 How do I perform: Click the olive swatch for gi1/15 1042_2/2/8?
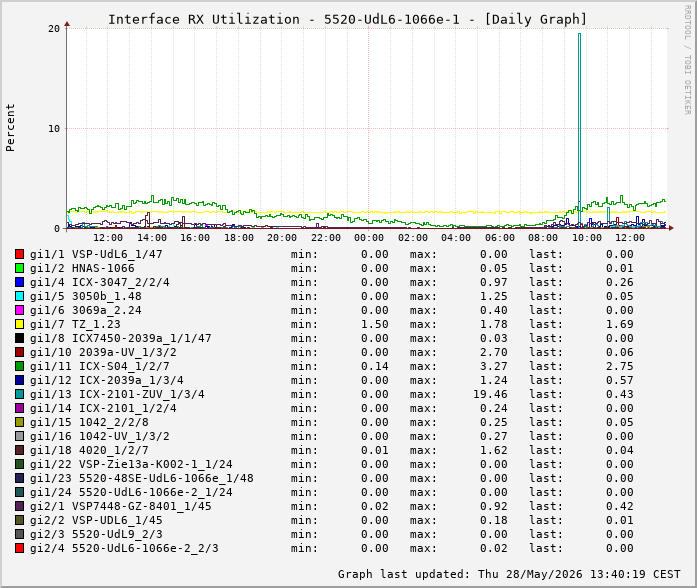(x=19, y=422)
